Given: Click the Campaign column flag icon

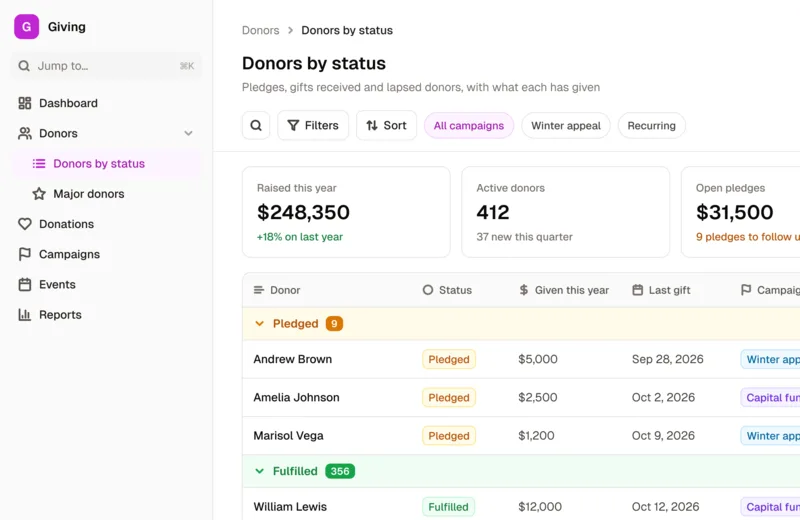Looking at the screenshot, I should click(746, 290).
